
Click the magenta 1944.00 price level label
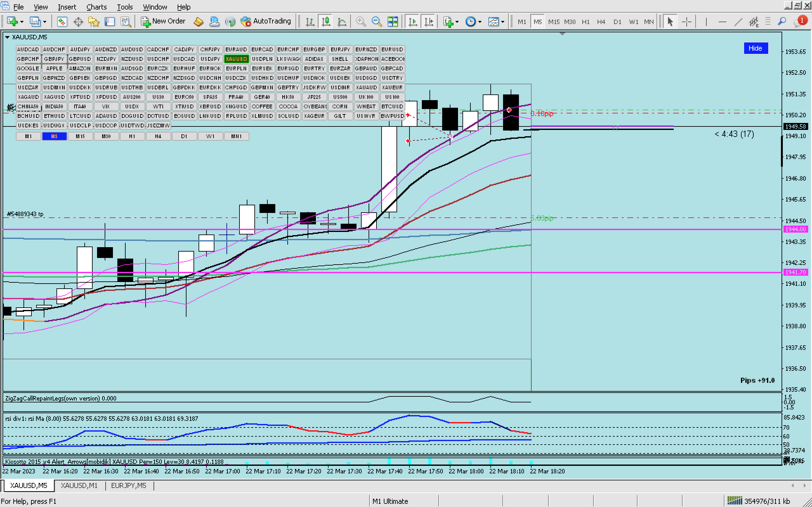coord(795,229)
